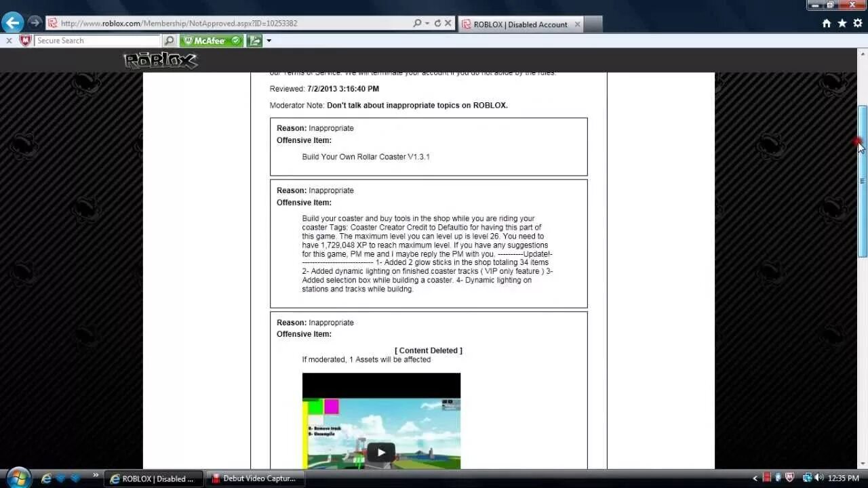868x488 pixels.
Task: Click the first "Reason: Inappropriate" line
Action: point(315,128)
